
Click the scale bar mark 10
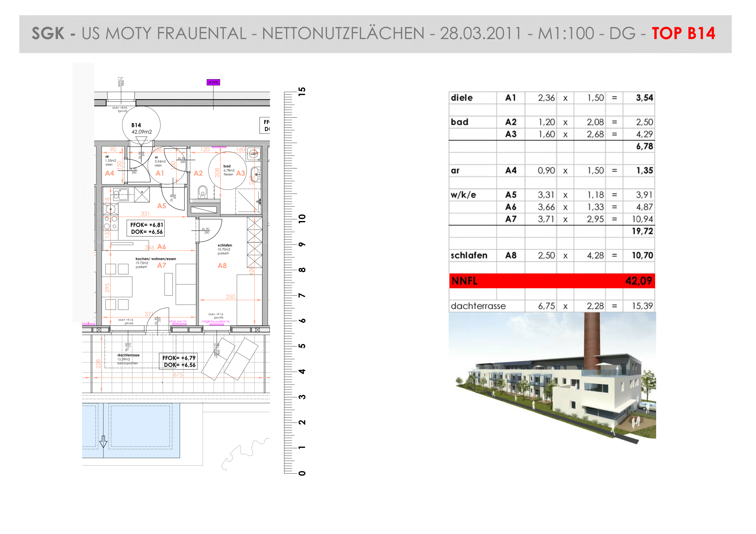(x=302, y=219)
